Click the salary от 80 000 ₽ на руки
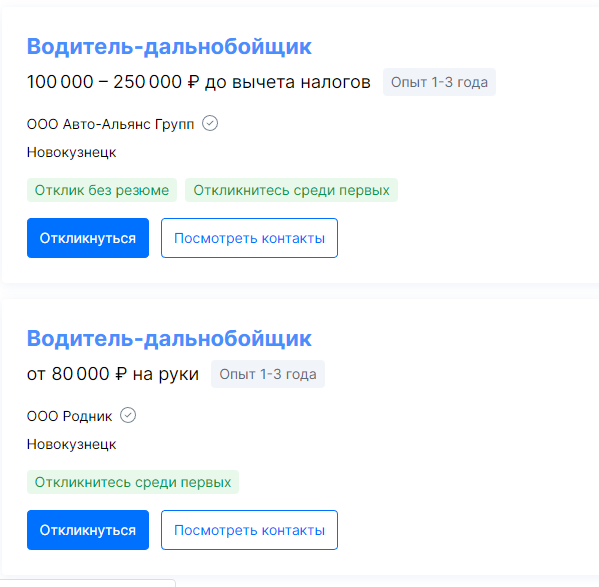Screen dimensions: 599x587 [x=113, y=374]
